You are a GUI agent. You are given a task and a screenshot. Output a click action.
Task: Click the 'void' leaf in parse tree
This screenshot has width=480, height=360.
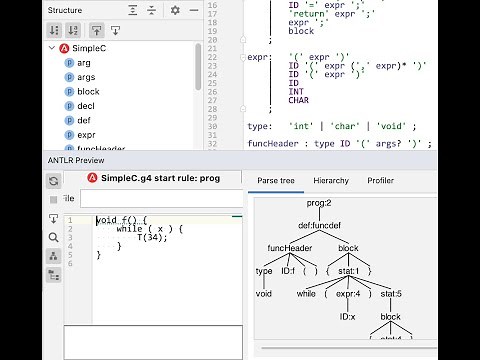click(x=264, y=294)
